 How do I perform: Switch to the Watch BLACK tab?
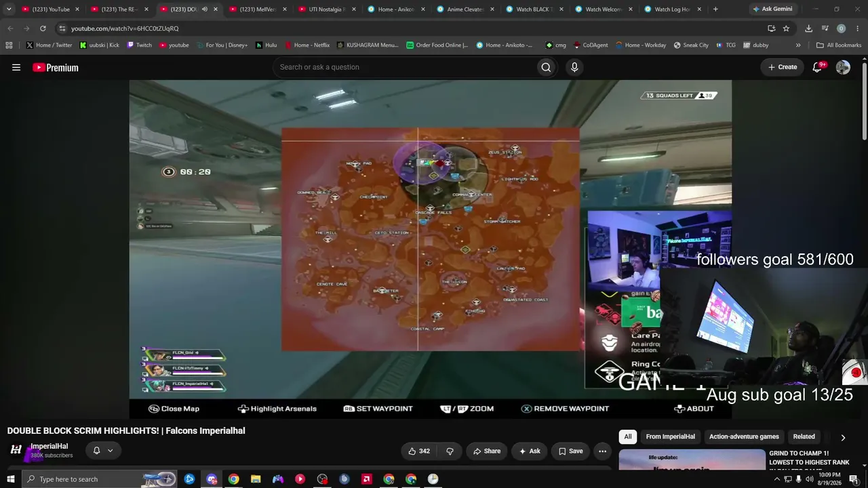[534, 9]
